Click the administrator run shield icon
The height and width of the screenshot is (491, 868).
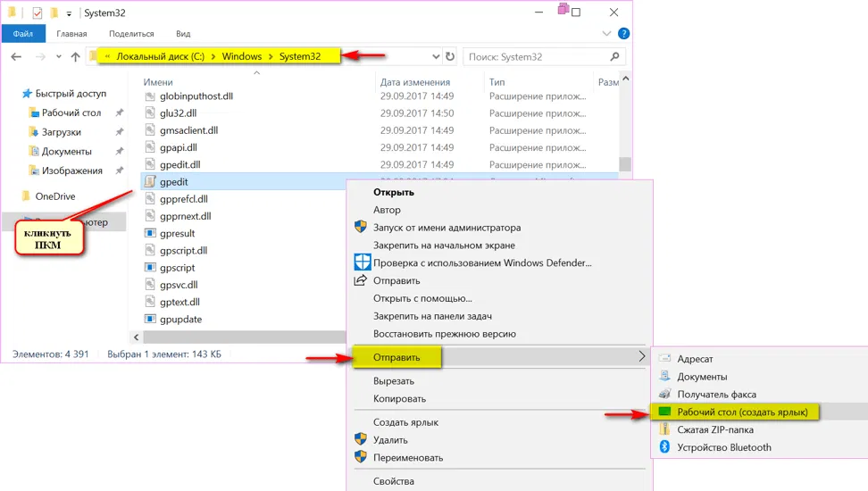click(361, 227)
